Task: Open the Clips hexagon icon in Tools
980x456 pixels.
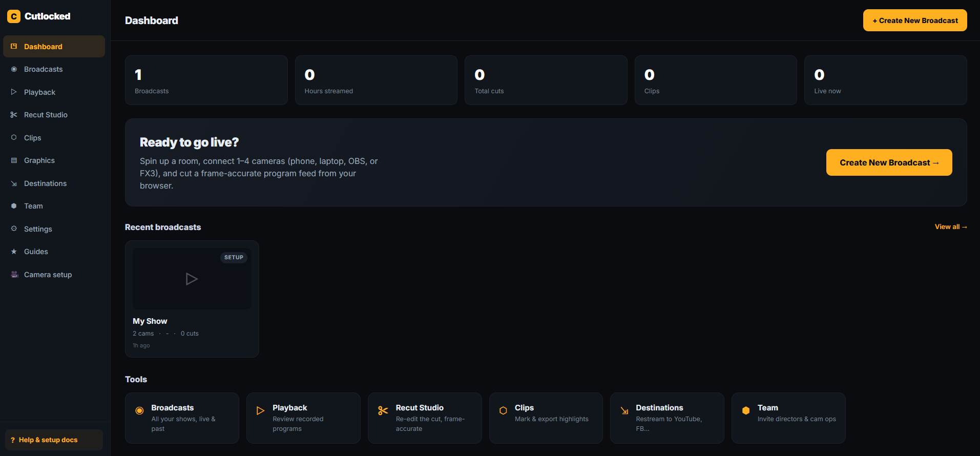Action: [x=503, y=410]
